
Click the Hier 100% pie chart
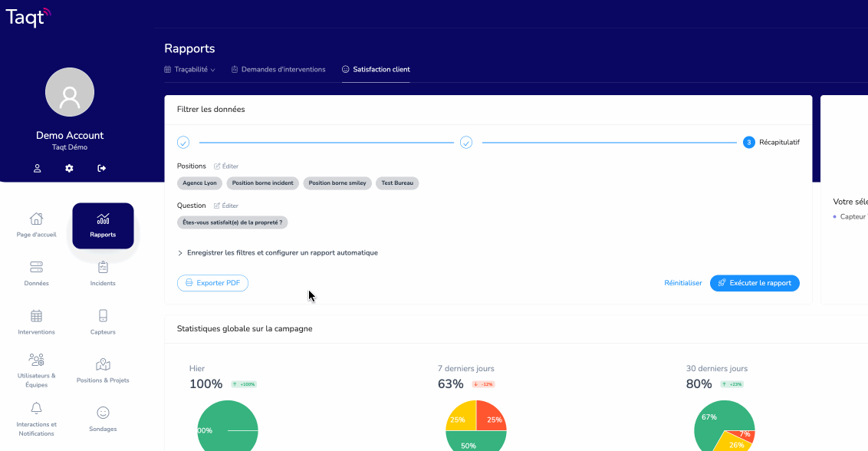tap(228, 426)
